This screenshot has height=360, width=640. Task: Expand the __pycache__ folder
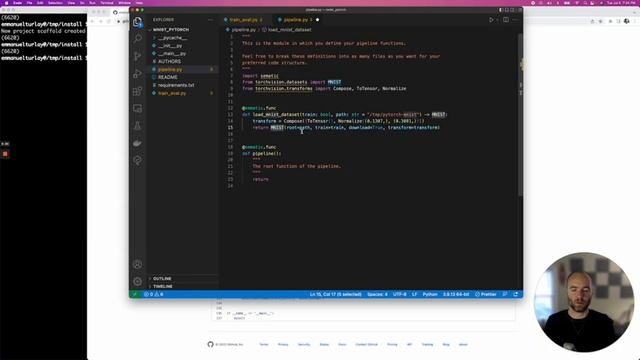pyautogui.click(x=172, y=38)
